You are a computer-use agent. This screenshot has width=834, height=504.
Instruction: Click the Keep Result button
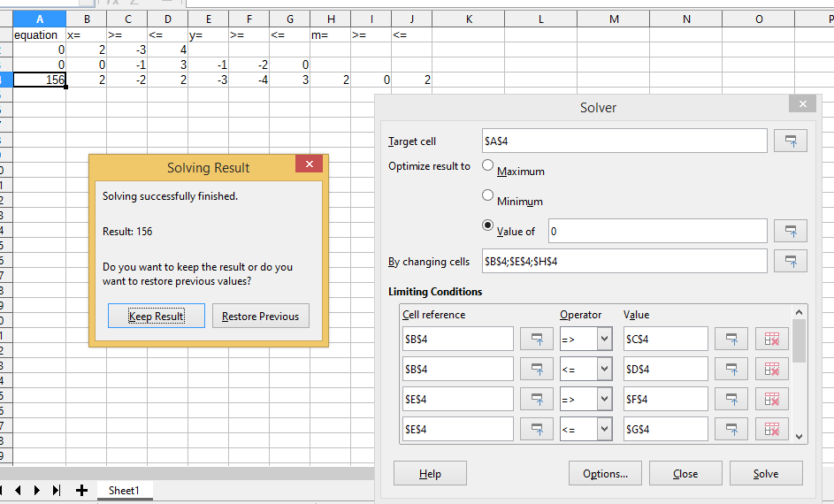pyautogui.click(x=157, y=316)
